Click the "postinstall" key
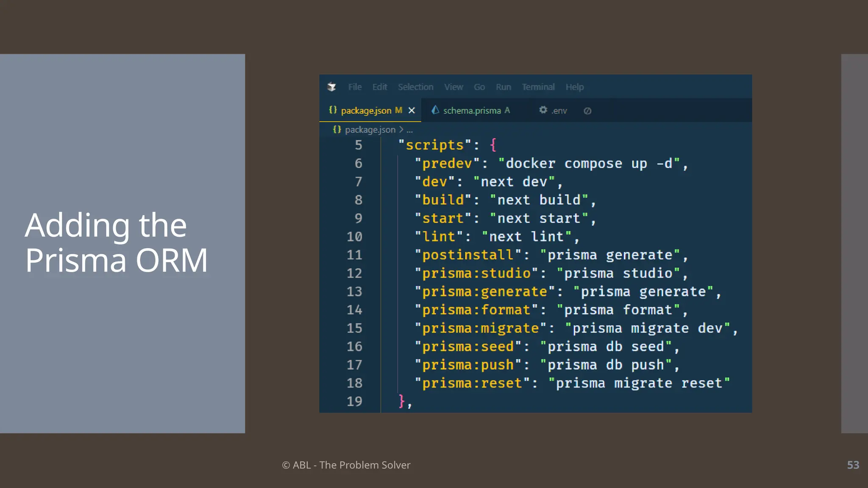868x488 pixels. (468, 255)
